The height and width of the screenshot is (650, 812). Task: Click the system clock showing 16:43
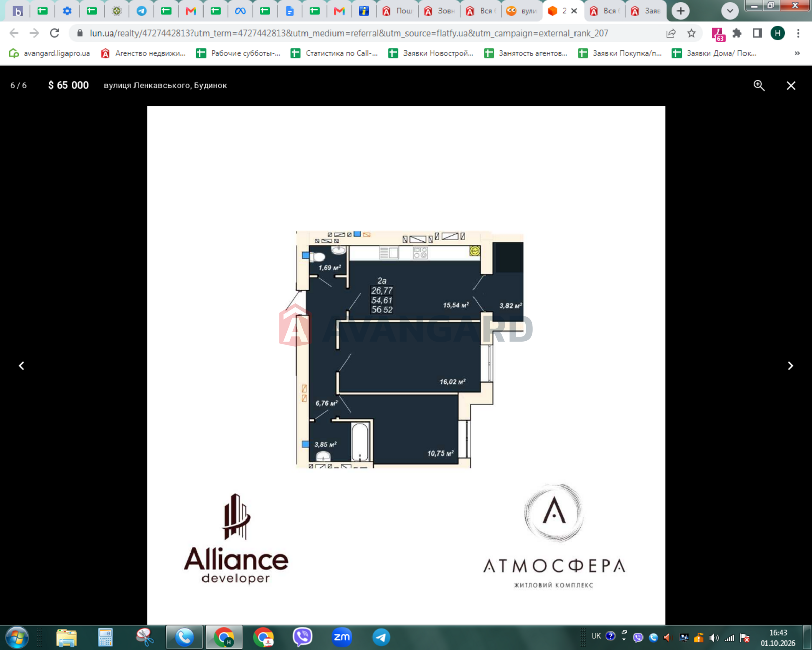coord(778,638)
